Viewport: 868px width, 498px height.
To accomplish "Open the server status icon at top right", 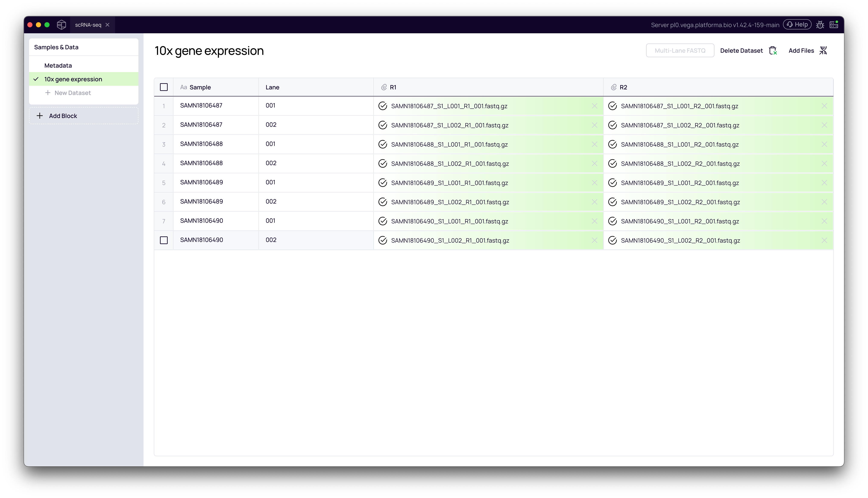I will (x=834, y=25).
